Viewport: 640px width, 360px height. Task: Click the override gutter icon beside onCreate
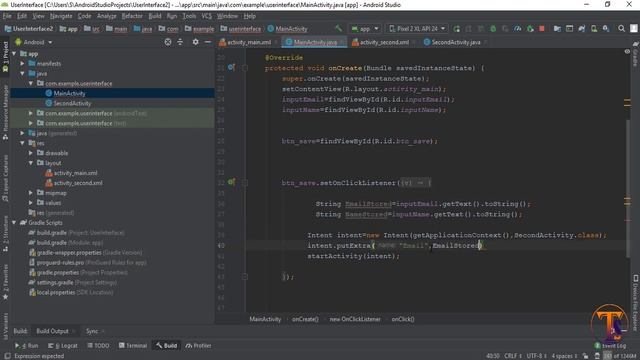[231, 68]
